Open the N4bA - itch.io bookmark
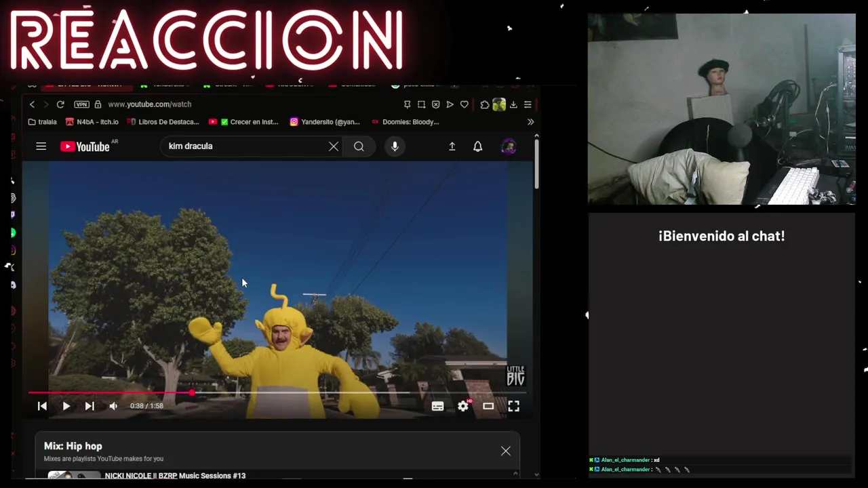This screenshot has height=488, width=868. tap(92, 122)
